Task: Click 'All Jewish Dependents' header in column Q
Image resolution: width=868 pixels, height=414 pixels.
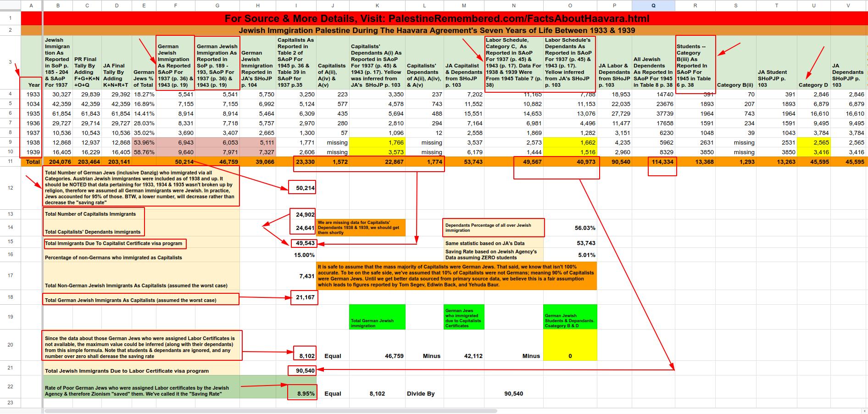Action: (653, 62)
